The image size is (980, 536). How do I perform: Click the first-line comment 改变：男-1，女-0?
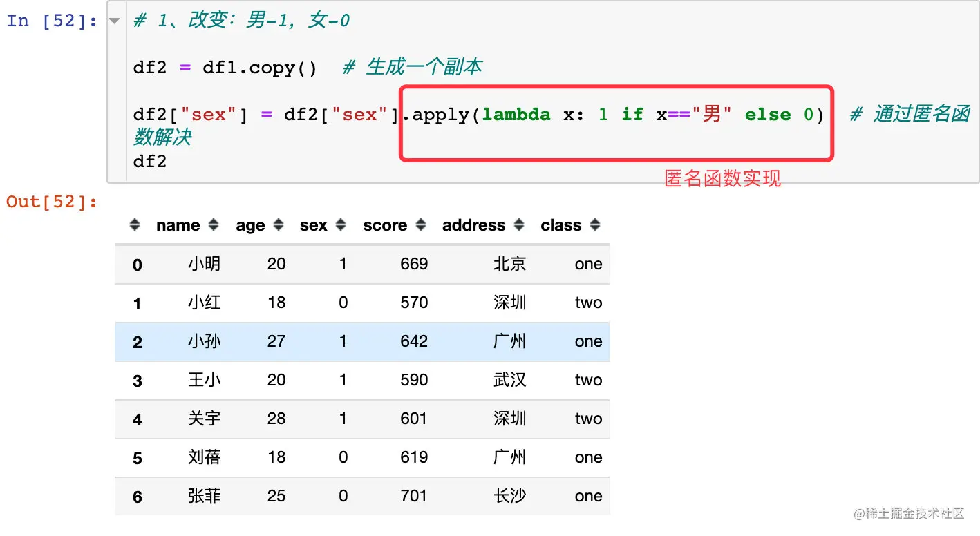(242, 21)
